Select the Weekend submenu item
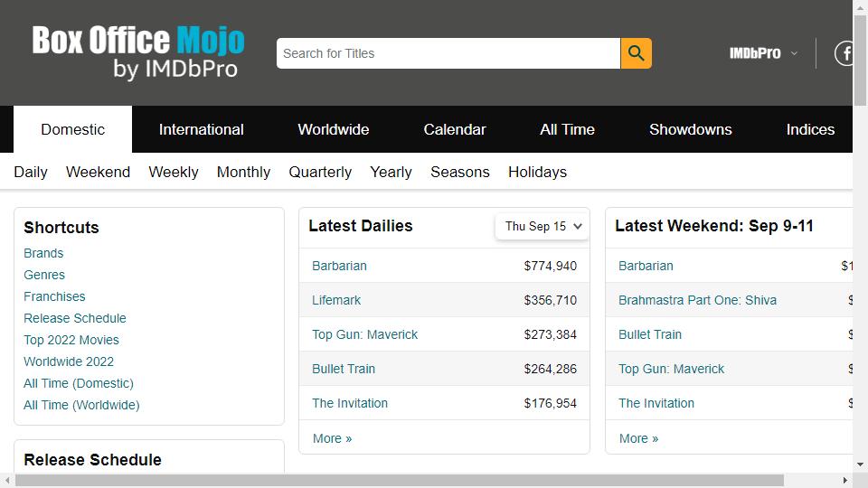Viewport: 868px width, 488px height. (x=98, y=172)
